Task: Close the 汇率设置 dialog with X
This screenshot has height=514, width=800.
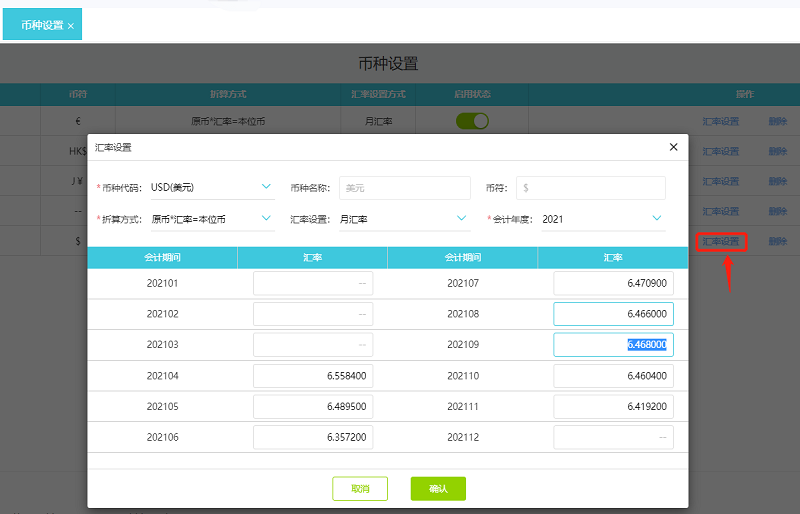Action: pyautogui.click(x=673, y=147)
